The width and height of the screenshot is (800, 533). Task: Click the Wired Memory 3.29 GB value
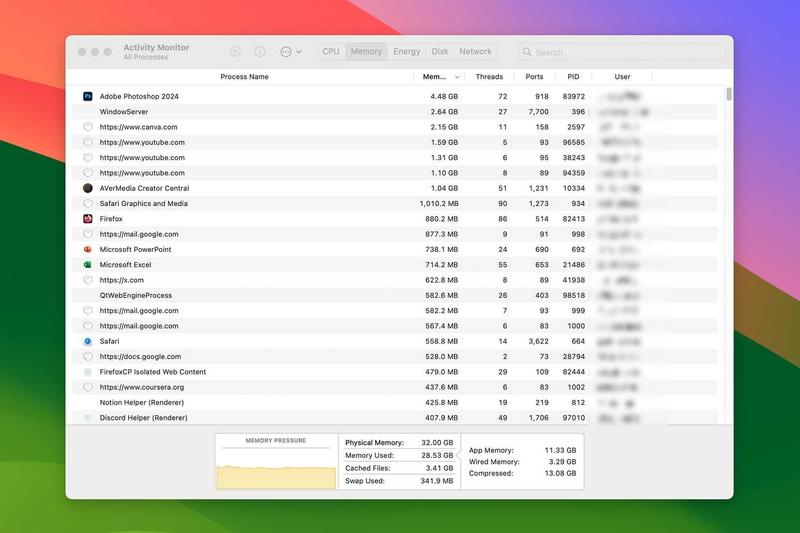(x=562, y=462)
